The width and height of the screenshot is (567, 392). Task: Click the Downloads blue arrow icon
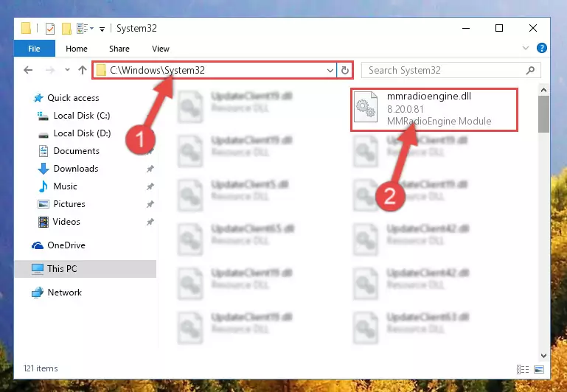click(44, 169)
